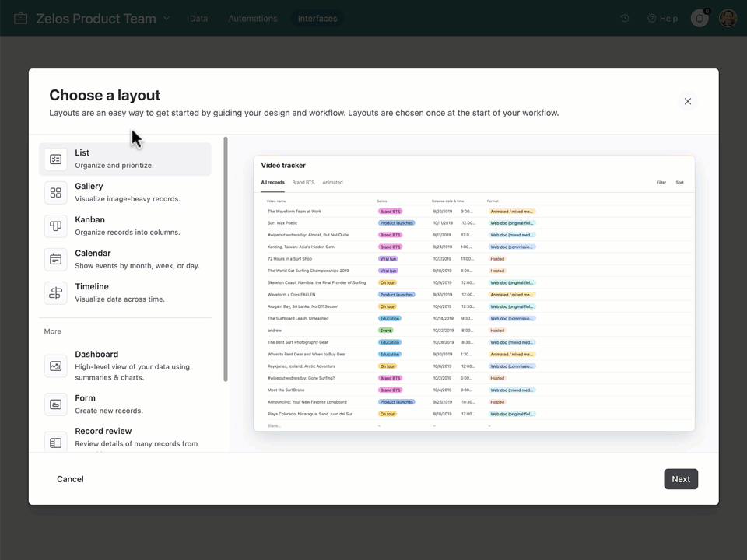
Task: Open Filter options in the Video tracker preview
Action: (661, 182)
